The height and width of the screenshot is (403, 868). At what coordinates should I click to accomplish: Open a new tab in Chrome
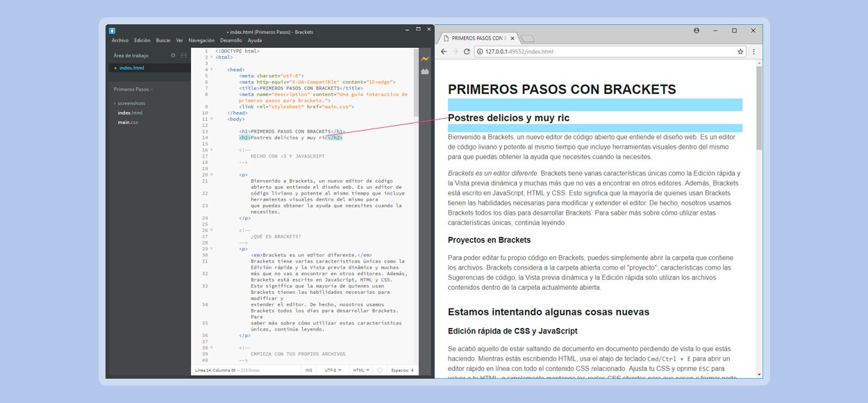pos(527,38)
